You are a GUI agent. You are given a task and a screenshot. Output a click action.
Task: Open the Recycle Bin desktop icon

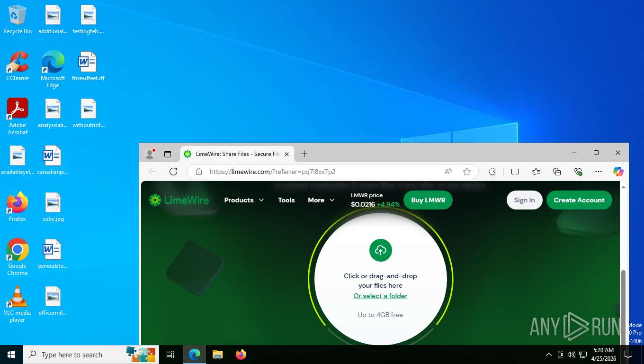[x=18, y=19]
